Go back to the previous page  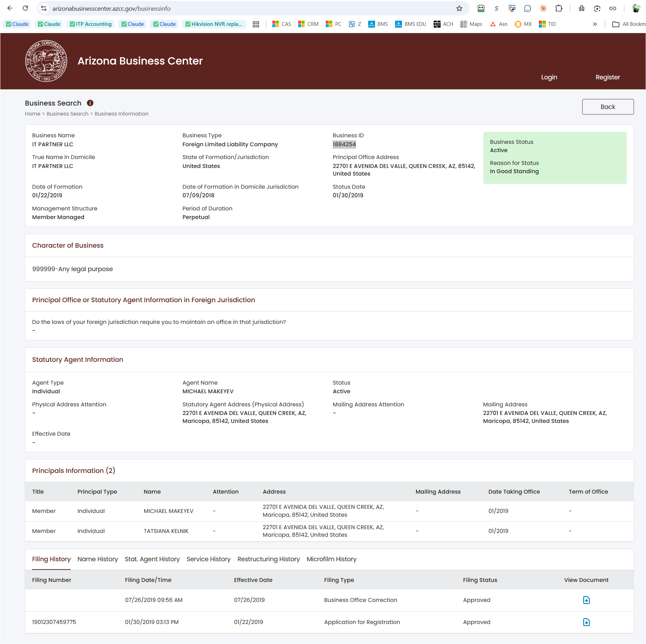10,8
